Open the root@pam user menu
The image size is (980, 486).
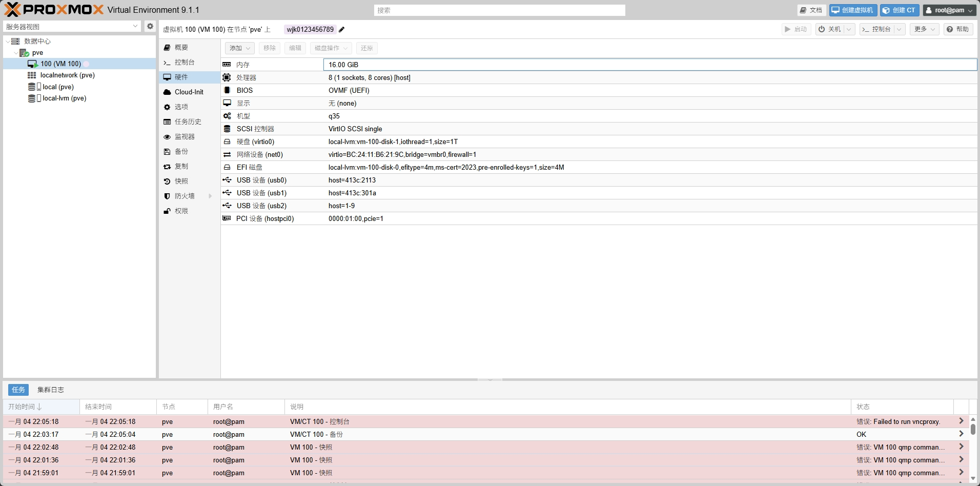point(949,10)
